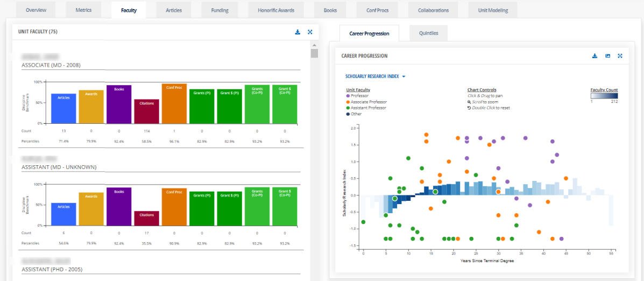The image size is (644, 281).
Task: Click the 54.6% Articles percentile value
Action: (63, 243)
